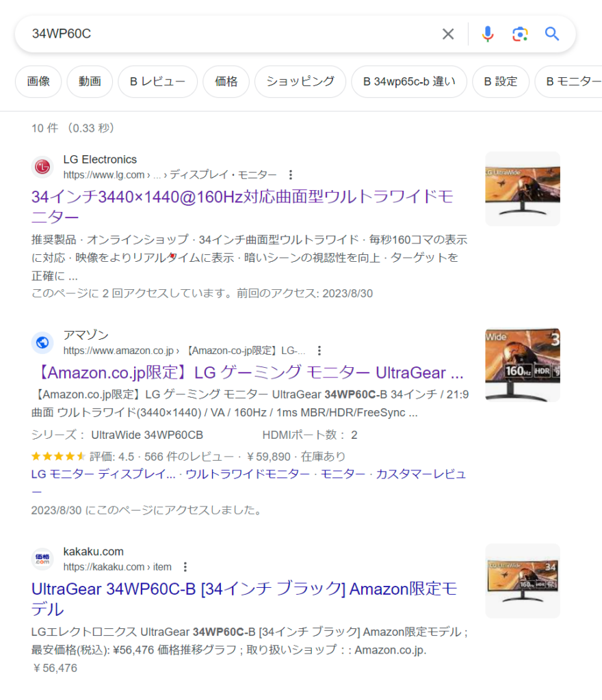The height and width of the screenshot is (700, 602).
Task: Open the Amazon.co.jp限定 LG UltraGear link
Action: tap(248, 373)
